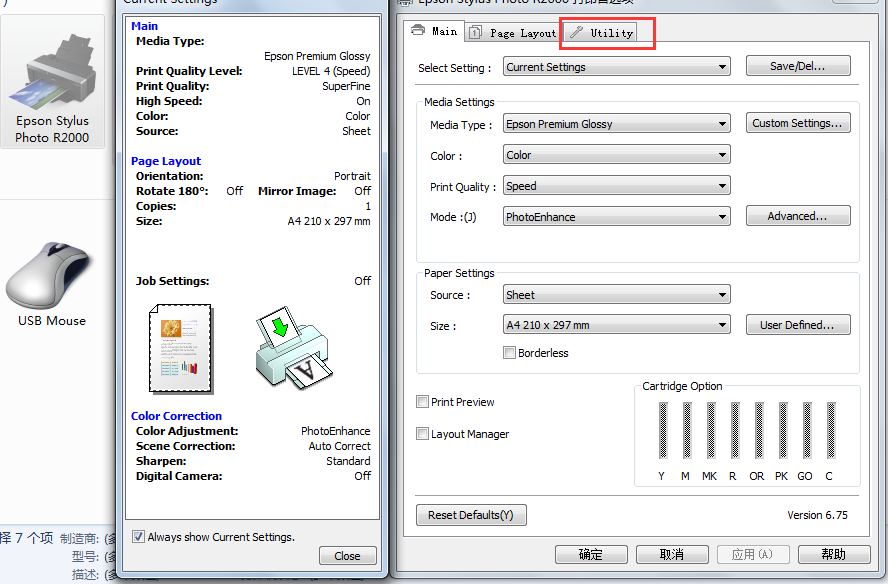The width and height of the screenshot is (888, 584).
Task: Click the Advanced... button
Action: tap(798, 216)
